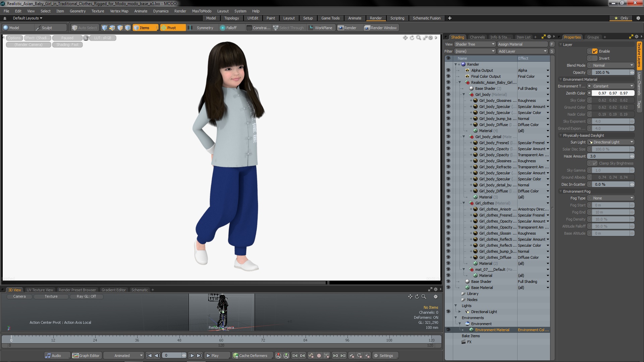Viewport: 644px width, 362px height.
Task: Toggle visibility of Base Shader at bottom
Action: [x=448, y=282]
